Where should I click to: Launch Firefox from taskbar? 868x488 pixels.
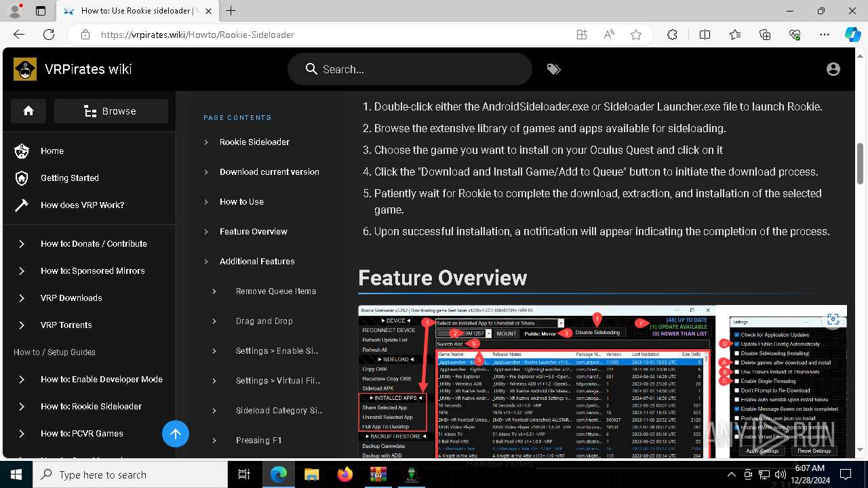pos(344,474)
